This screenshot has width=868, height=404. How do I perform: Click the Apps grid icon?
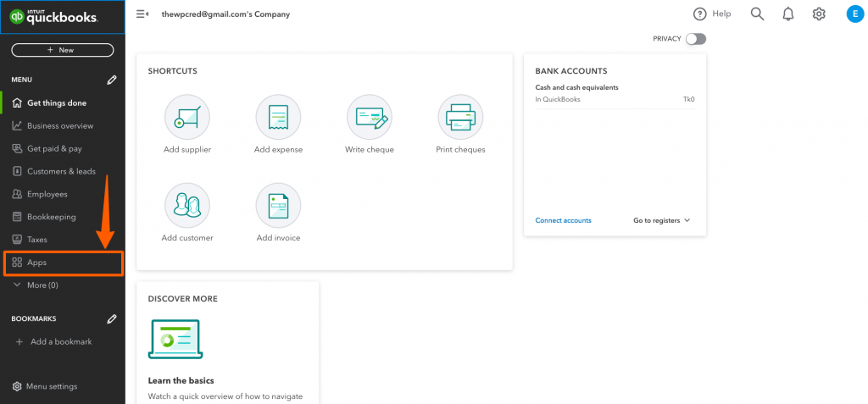17,263
